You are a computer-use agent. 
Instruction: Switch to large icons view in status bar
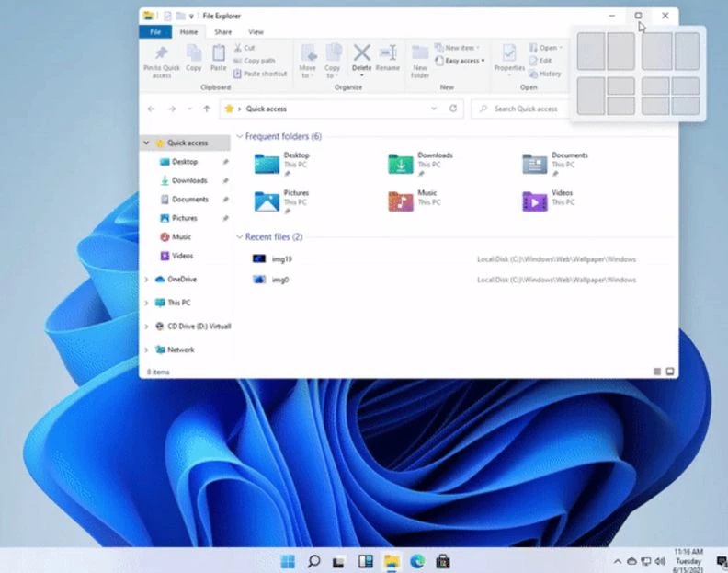(x=670, y=372)
